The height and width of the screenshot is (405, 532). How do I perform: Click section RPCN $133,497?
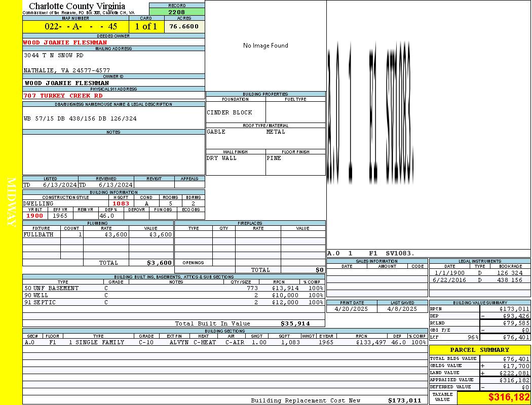[371, 342]
